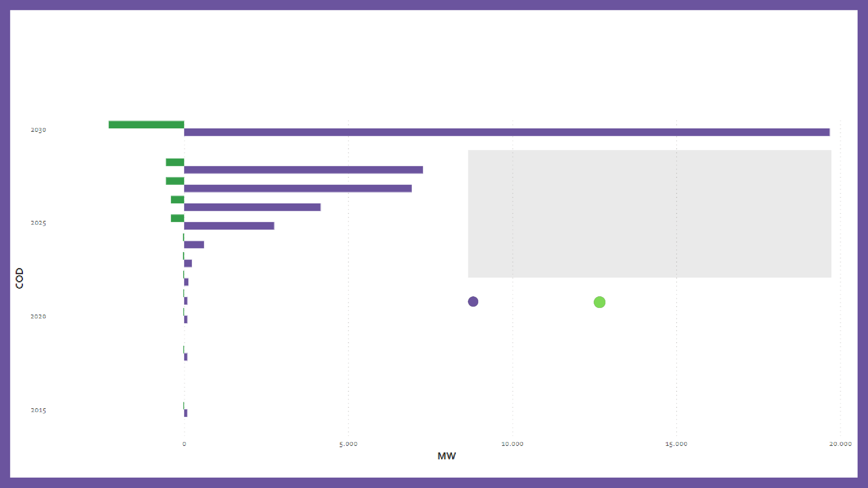Click the MW axis title

point(447,456)
